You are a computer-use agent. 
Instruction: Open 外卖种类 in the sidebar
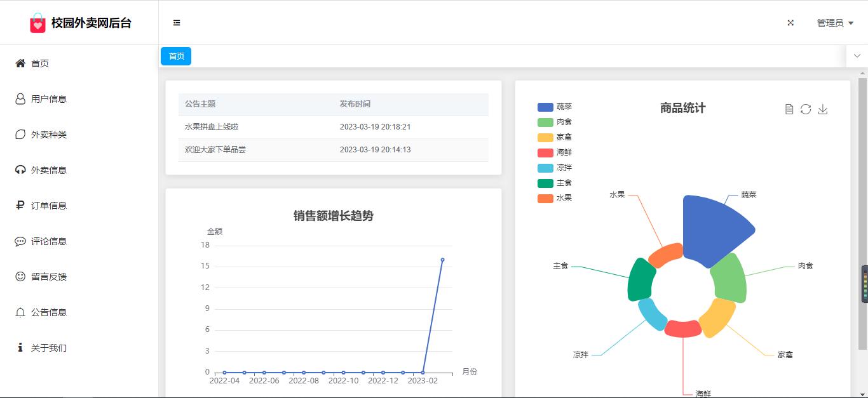(x=49, y=135)
